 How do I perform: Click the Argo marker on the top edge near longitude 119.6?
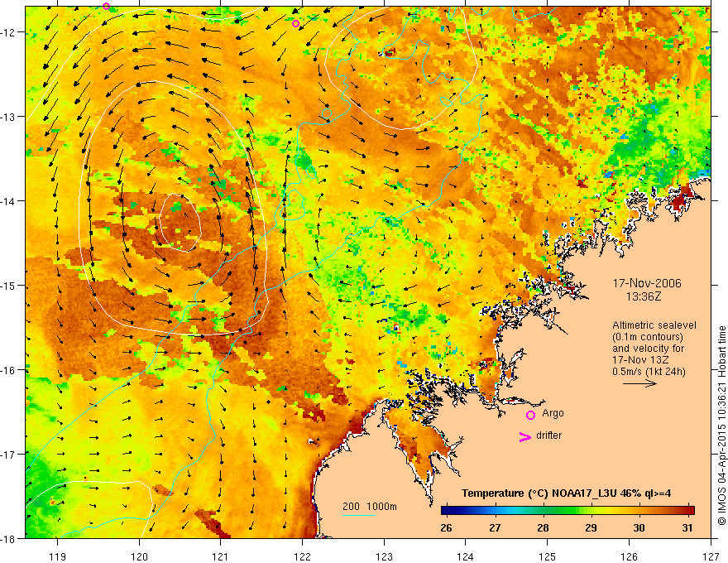click(107, 6)
